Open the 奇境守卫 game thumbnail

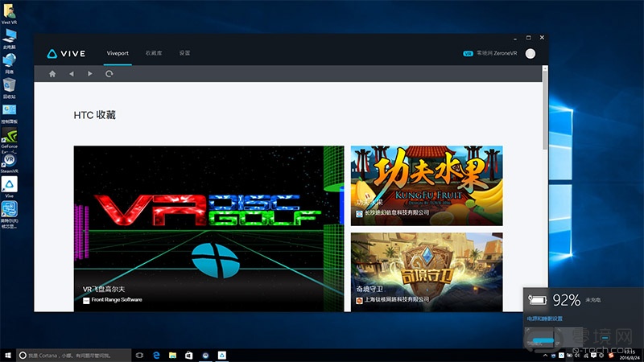(x=427, y=269)
